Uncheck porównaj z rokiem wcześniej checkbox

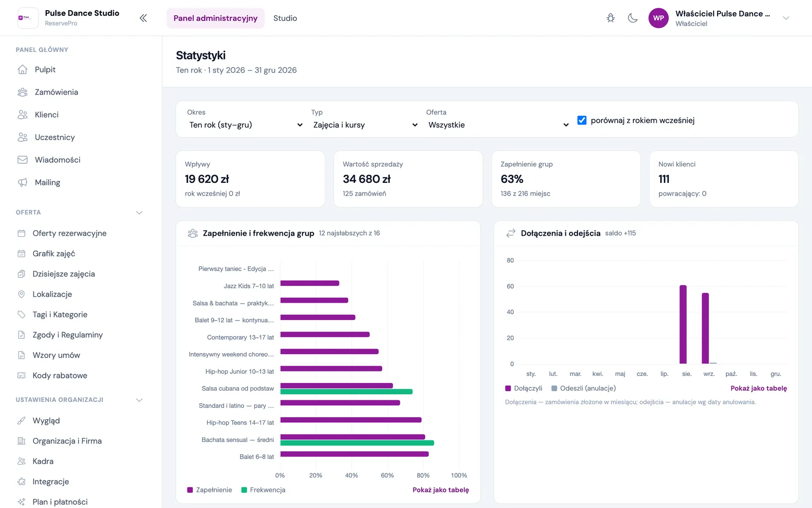(582, 120)
